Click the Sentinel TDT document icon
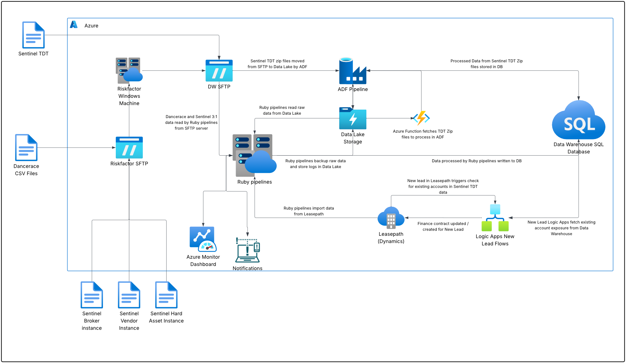The image size is (626, 364). pos(33,35)
